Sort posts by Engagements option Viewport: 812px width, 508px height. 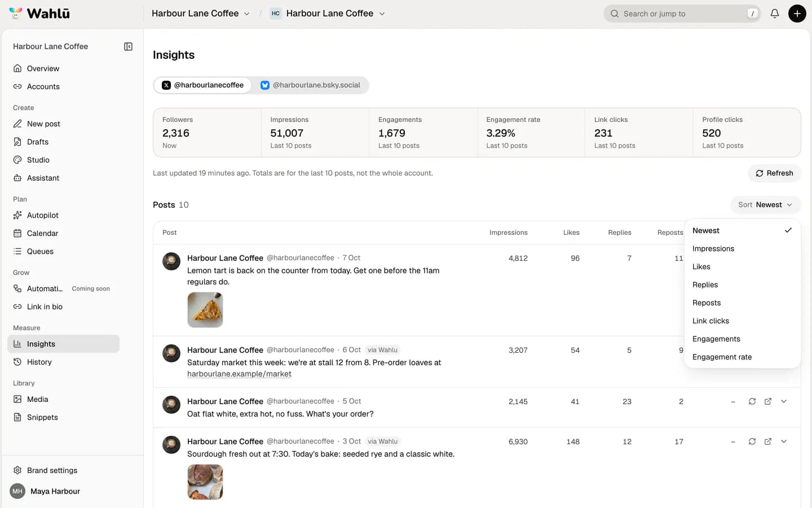pyautogui.click(x=742, y=339)
